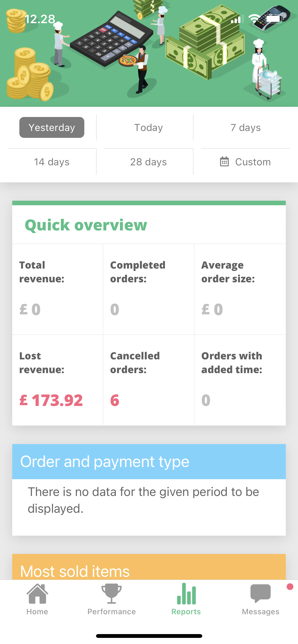Select the Yesterday period filter
Image resolution: width=298 pixels, height=644 pixels.
(52, 127)
